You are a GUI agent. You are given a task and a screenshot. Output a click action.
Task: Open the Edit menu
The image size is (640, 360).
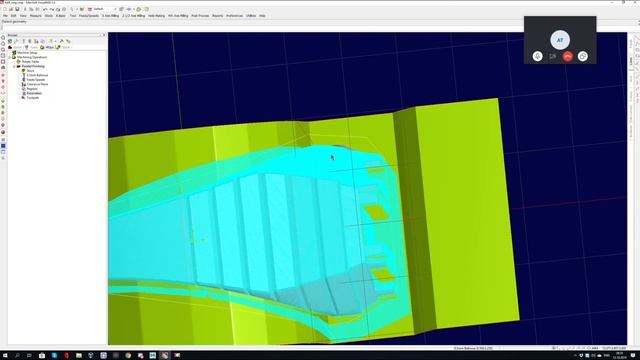click(x=13, y=16)
